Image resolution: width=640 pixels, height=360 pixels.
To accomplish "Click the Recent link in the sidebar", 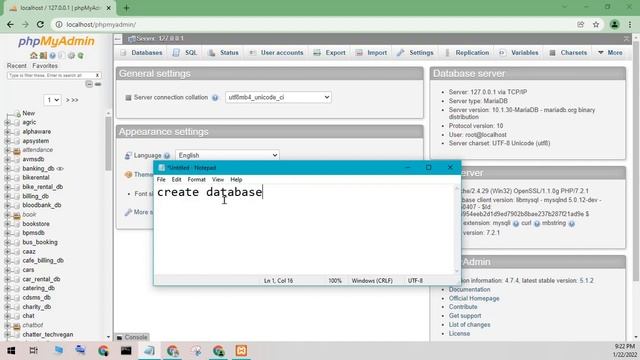I will (x=17, y=66).
